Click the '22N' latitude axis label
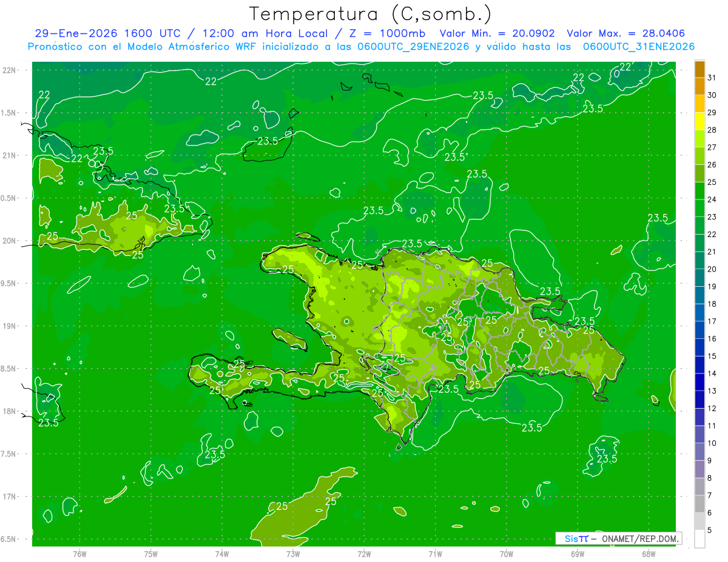Screen dimensions: 728x562 coord(9,70)
